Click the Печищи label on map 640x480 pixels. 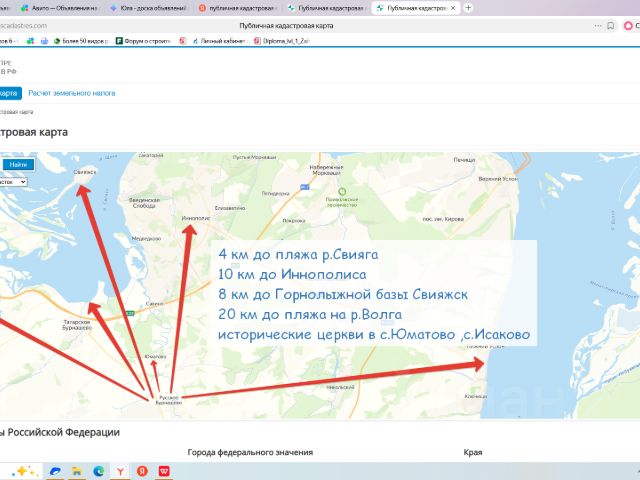[464, 160]
